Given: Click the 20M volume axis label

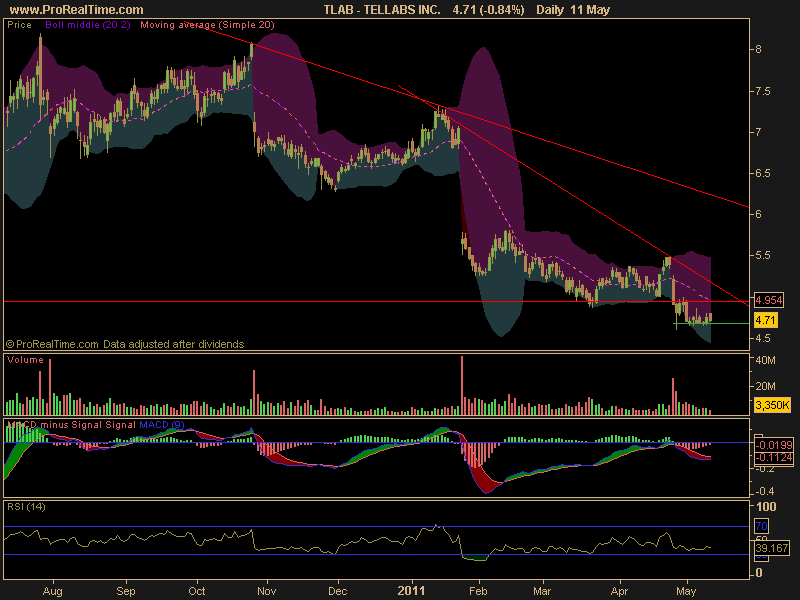Looking at the screenshot, I should point(765,386).
